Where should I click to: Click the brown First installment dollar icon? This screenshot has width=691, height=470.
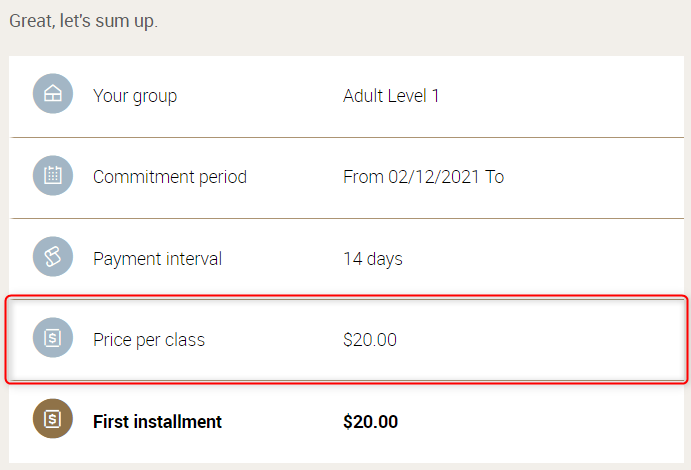(x=53, y=420)
